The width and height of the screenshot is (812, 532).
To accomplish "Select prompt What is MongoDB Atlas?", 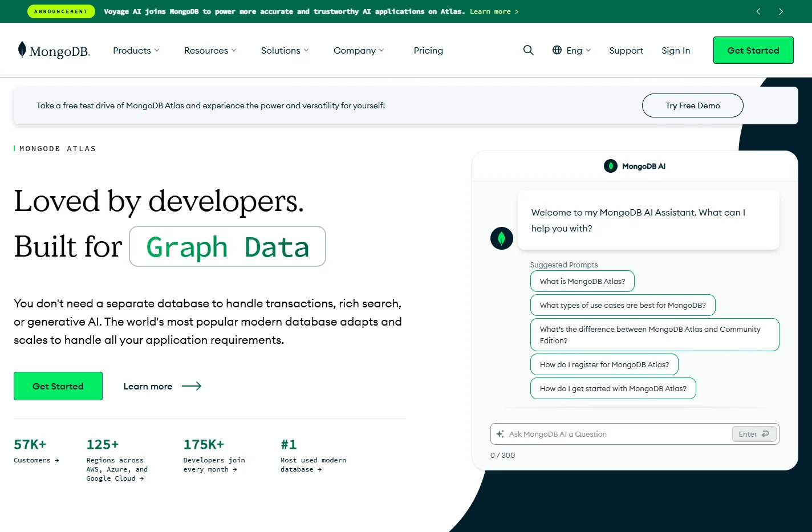I will click(582, 281).
